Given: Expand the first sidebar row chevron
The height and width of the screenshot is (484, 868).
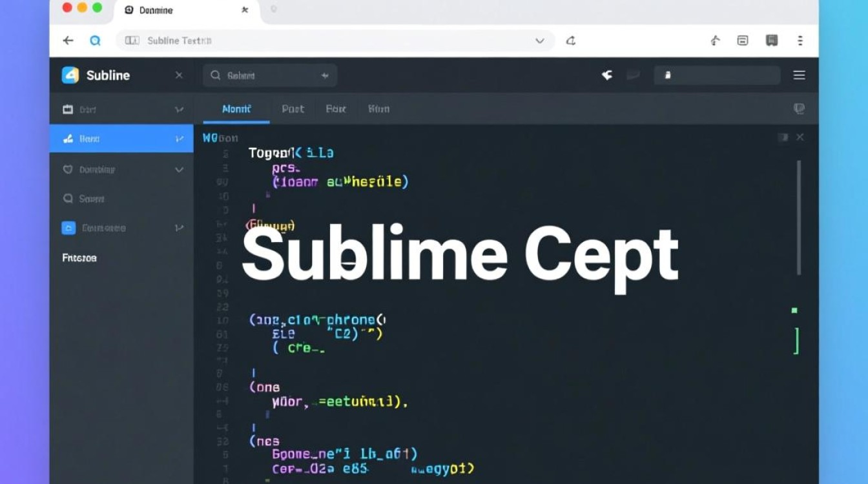Looking at the screenshot, I should coord(179,110).
